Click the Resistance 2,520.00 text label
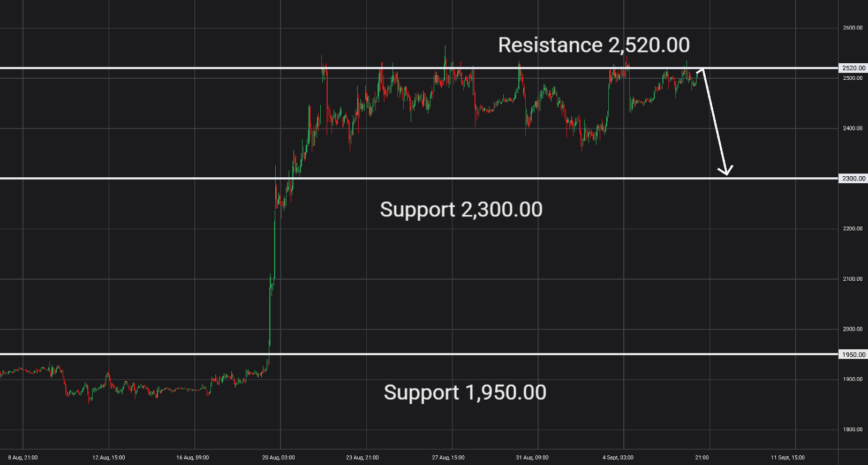The width and height of the screenshot is (868, 465). click(x=594, y=45)
